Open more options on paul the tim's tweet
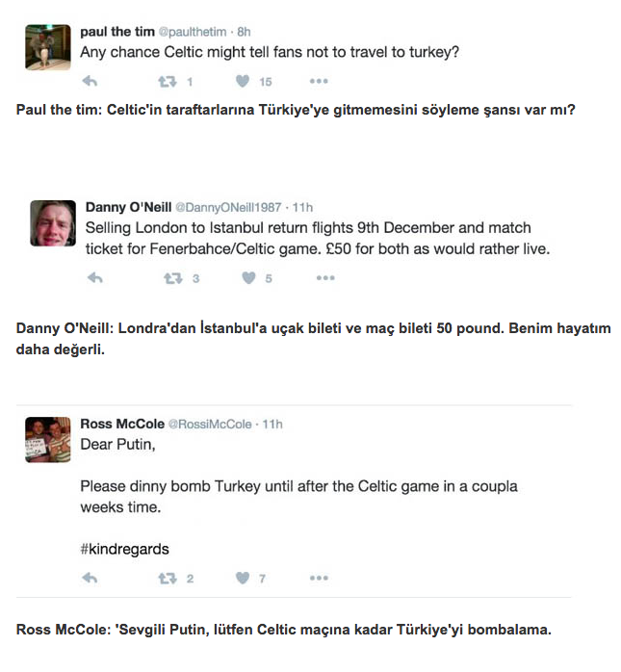Viewport: 621px width, 672px height. pos(319,82)
